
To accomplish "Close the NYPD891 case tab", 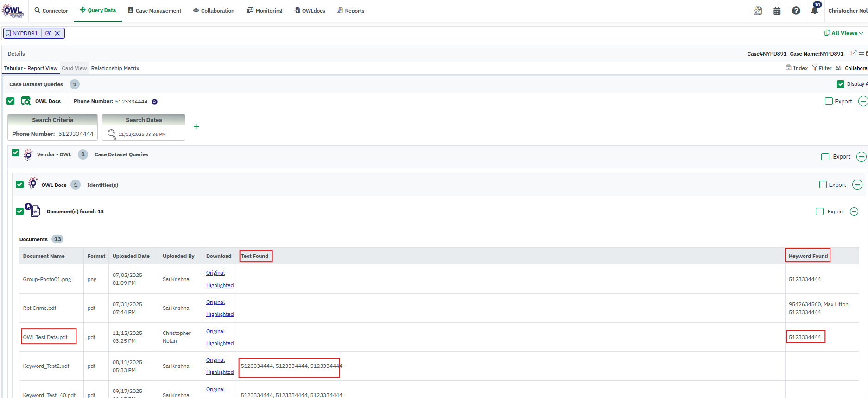I will coord(57,33).
